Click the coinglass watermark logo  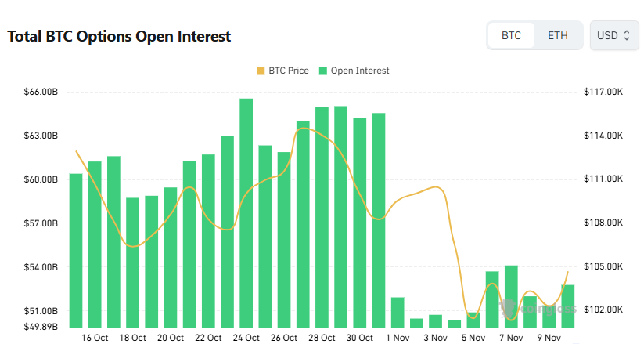tap(540, 308)
